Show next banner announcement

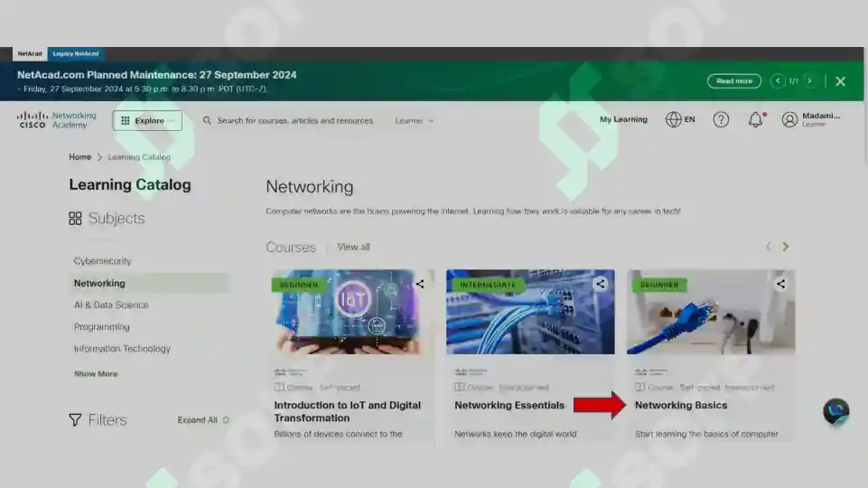pos(809,80)
